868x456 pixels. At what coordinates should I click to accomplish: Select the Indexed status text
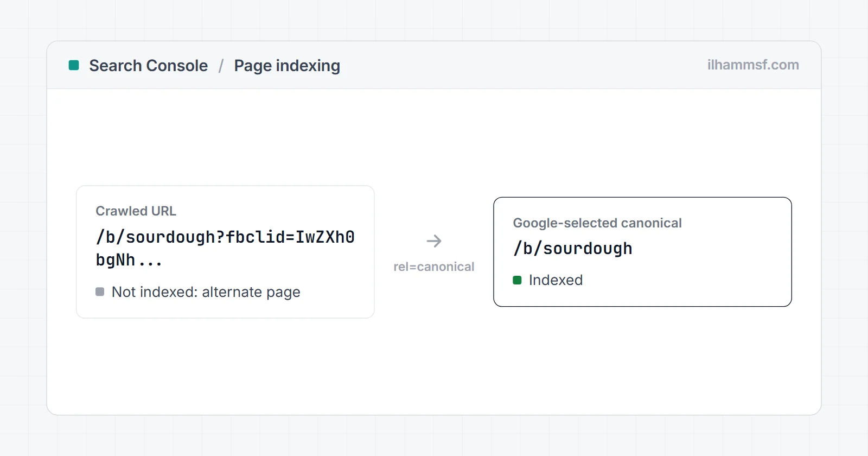556,280
